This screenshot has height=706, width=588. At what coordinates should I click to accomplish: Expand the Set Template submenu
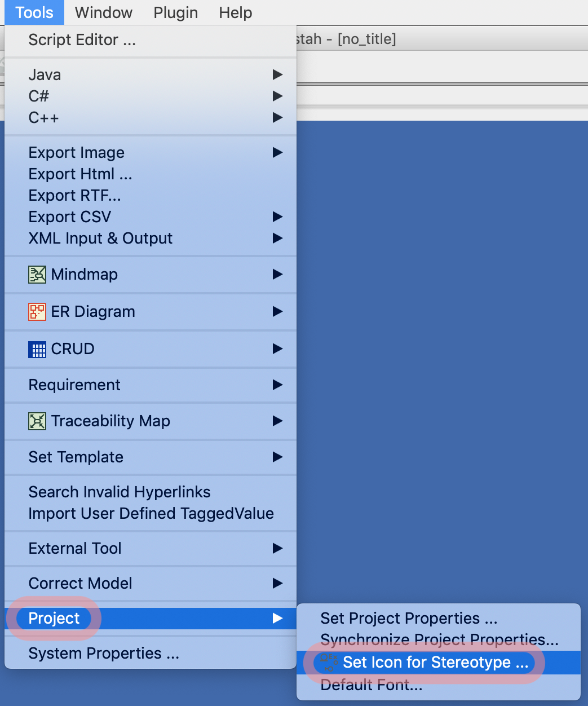pos(277,457)
